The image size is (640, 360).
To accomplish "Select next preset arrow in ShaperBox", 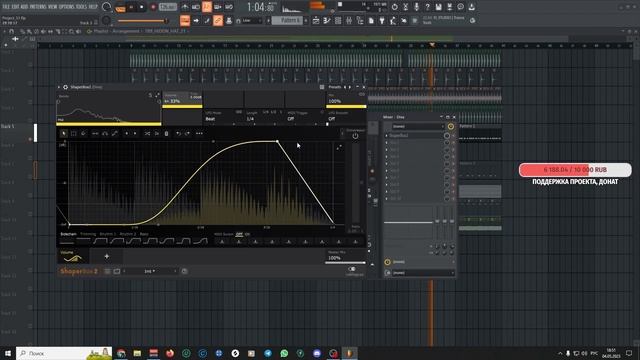I will pos(350,87).
